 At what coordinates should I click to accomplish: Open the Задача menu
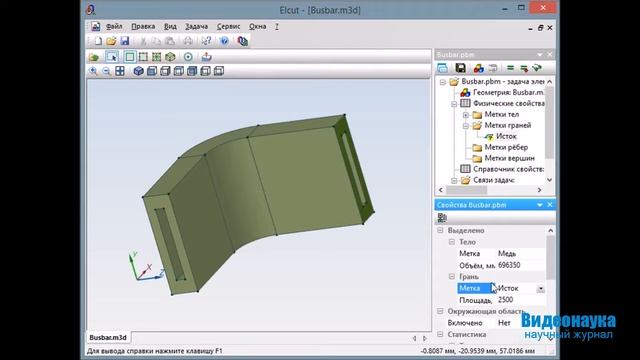(x=196, y=27)
